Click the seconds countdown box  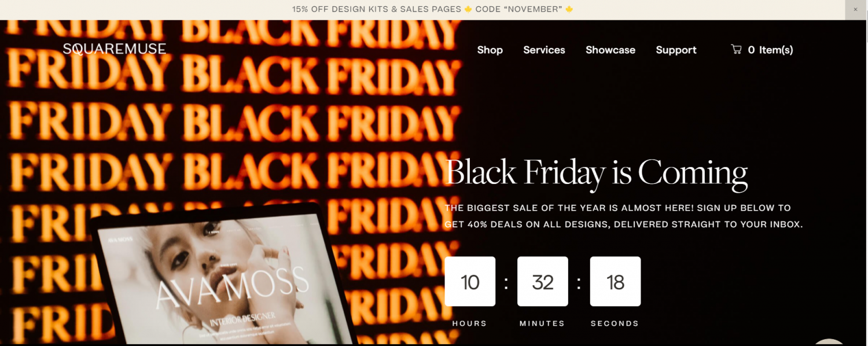point(615,281)
